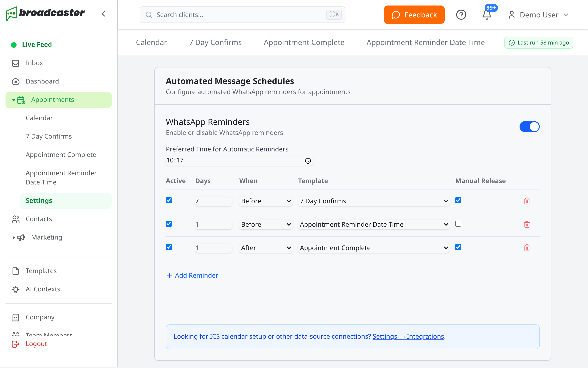Open the Appointment Complete template dropdown
This screenshot has height=368, width=588.
(373, 248)
